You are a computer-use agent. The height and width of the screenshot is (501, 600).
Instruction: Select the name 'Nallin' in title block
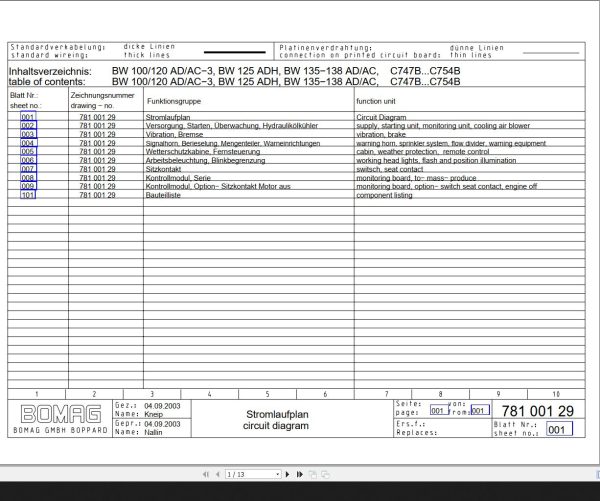coord(153,432)
